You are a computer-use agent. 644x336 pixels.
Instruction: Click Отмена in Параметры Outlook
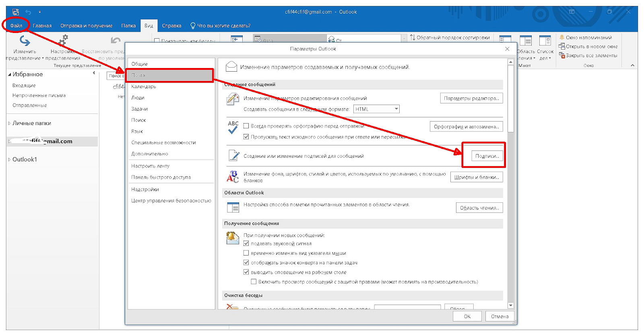pyautogui.click(x=500, y=316)
